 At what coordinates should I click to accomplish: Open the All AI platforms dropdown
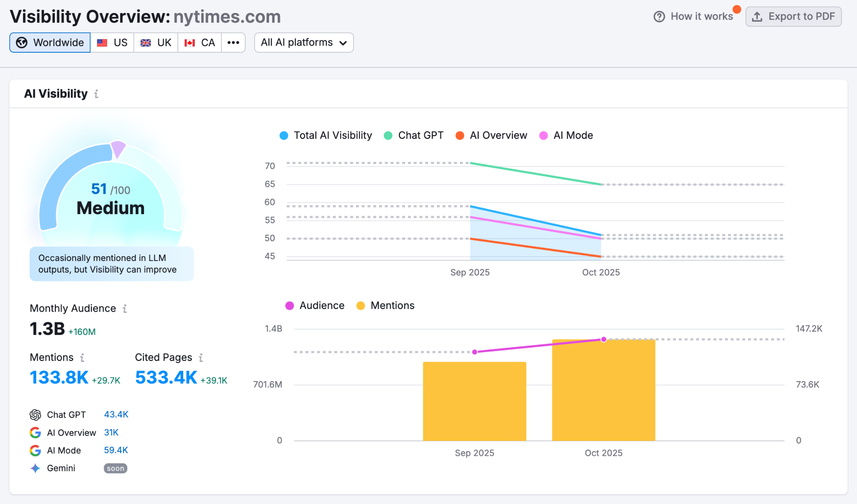pyautogui.click(x=303, y=42)
